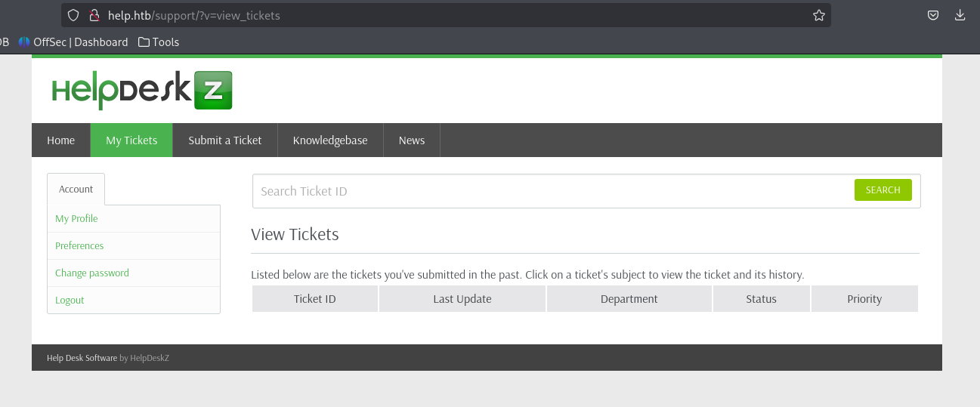Open the downloads arrow icon
Screen dimensions: 980x407
tap(960, 15)
